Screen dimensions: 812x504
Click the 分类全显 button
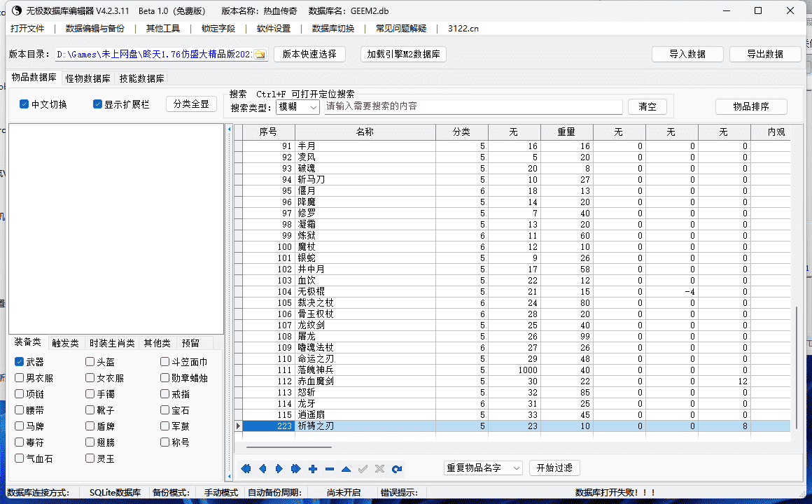[191, 104]
